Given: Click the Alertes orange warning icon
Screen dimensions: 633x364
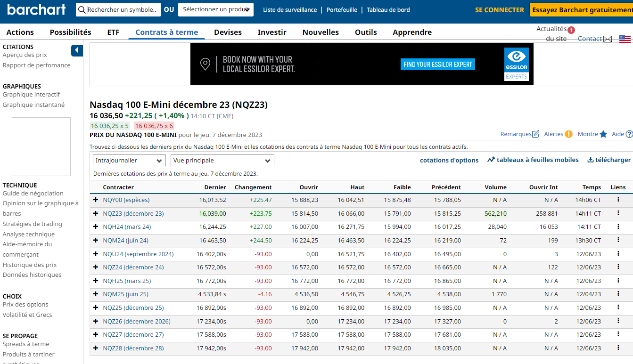Looking at the screenshot, I should (x=569, y=134).
